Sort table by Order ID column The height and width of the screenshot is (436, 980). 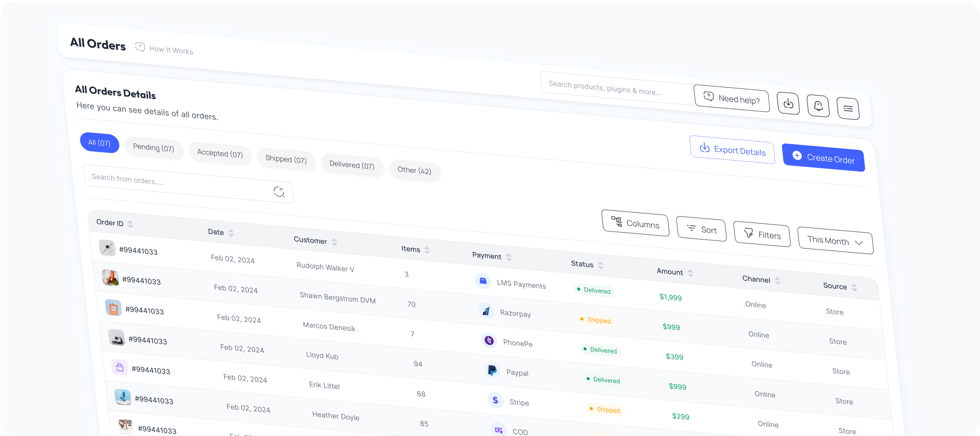130,224
